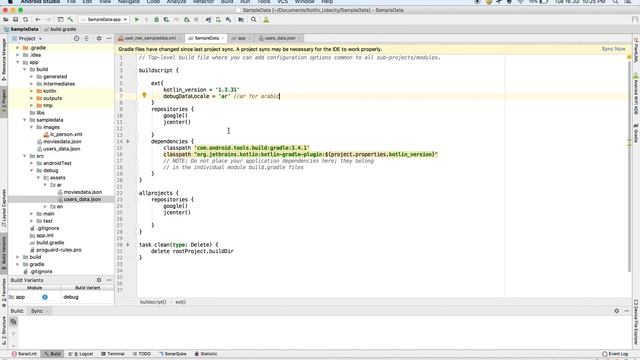The height and width of the screenshot is (360, 640).
Task: Open the Logcat tool window button
Action: [80, 354]
